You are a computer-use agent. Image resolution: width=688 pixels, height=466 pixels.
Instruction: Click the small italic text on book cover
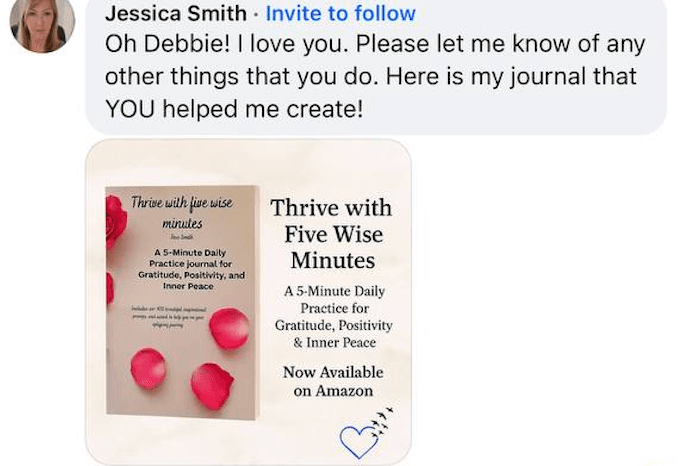(168, 317)
